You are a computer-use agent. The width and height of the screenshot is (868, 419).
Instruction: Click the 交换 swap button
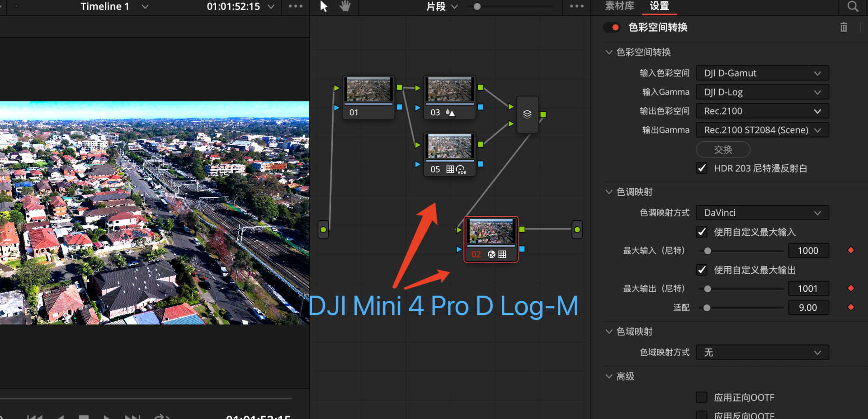click(x=723, y=150)
